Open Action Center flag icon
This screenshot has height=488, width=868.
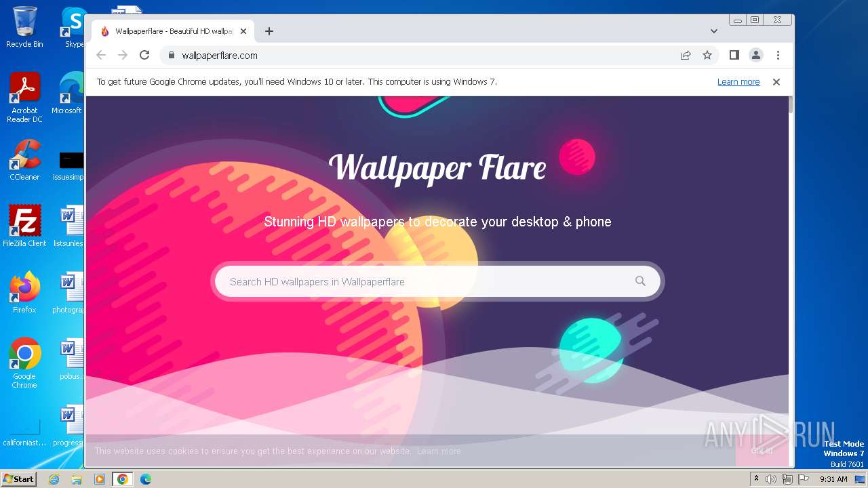coord(802,479)
